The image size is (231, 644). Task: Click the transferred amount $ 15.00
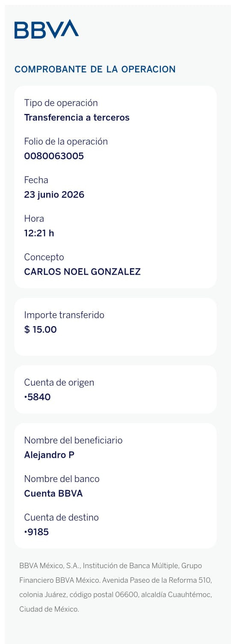click(x=41, y=329)
